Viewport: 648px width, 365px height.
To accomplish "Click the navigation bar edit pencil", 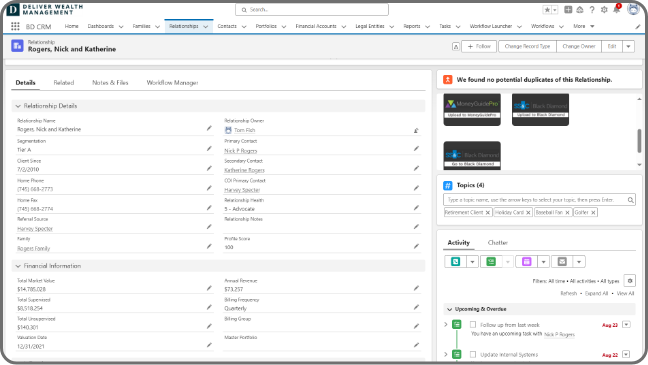I will pos(638,26).
